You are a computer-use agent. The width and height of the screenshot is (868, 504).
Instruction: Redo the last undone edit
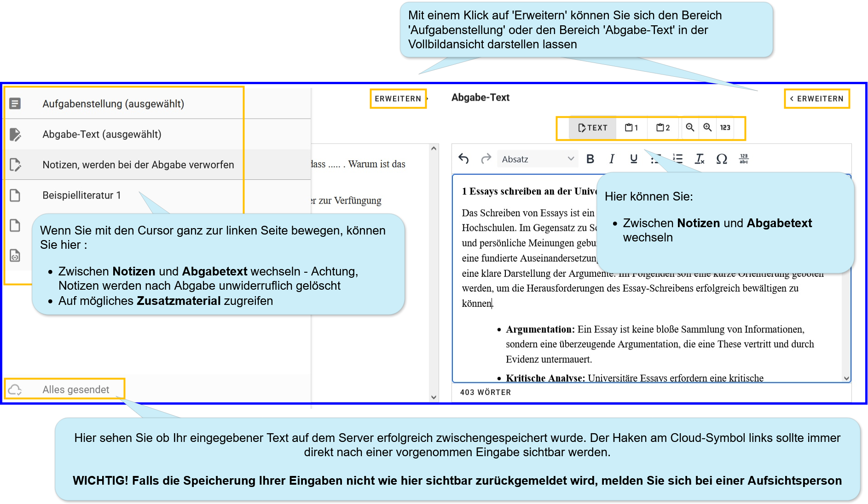(x=486, y=159)
